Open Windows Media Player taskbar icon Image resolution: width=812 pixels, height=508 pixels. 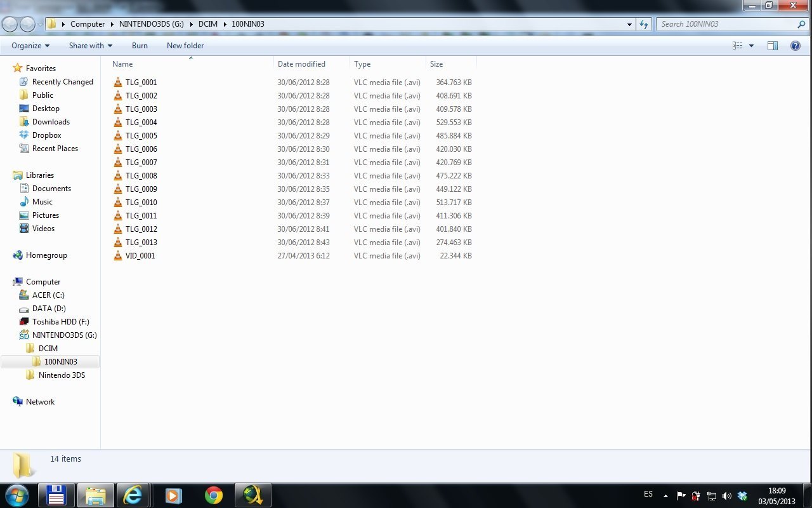[173, 495]
